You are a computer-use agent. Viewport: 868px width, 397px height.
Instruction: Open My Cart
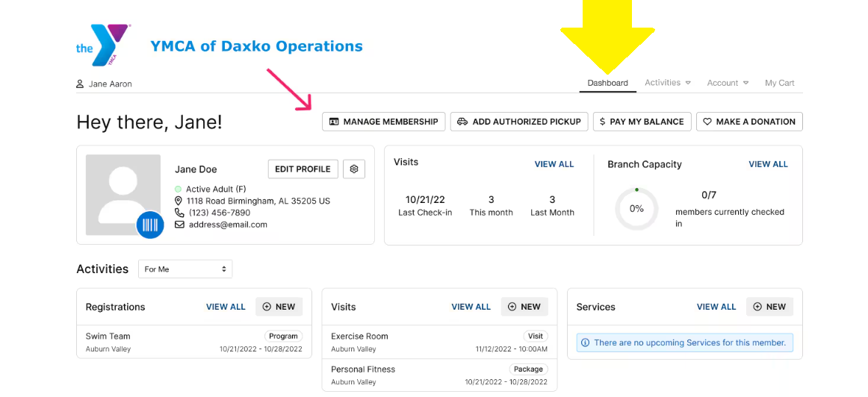779,83
